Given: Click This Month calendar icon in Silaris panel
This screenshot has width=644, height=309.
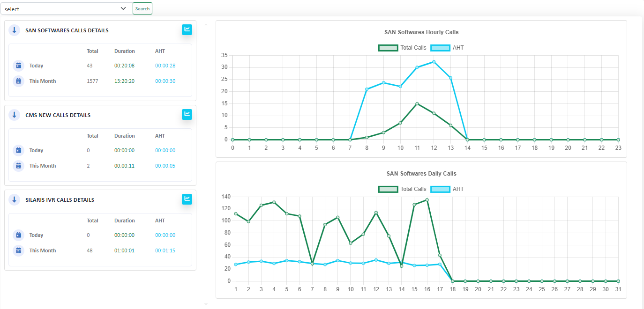Looking at the screenshot, I should point(18,250).
